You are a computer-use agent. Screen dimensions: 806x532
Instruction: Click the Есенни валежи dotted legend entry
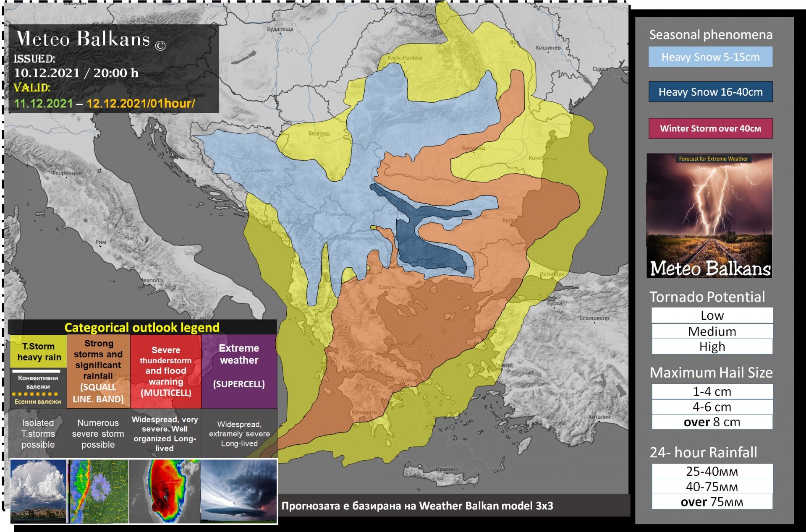click(x=38, y=402)
